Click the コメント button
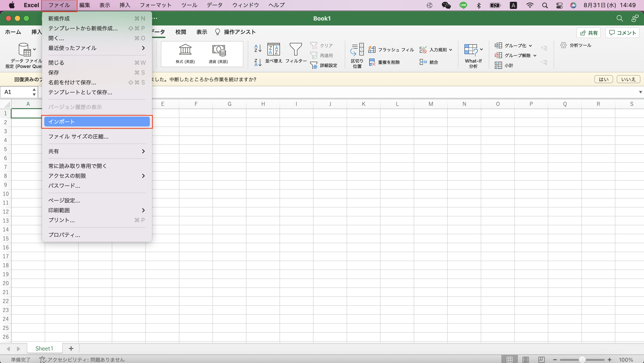Screen dimensions: 644x363 [622, 33]
